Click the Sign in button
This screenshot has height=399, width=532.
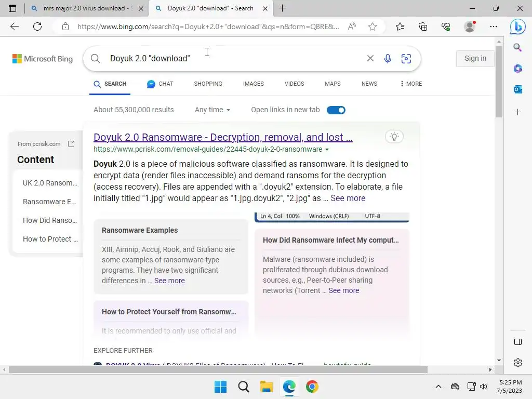click(x=475, y=58)
